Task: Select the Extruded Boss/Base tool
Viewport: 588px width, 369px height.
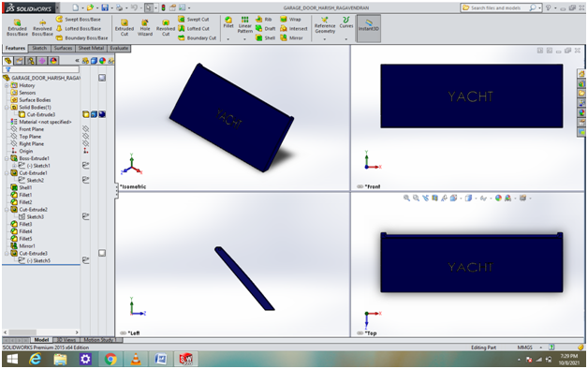Action: pos(17,27)
